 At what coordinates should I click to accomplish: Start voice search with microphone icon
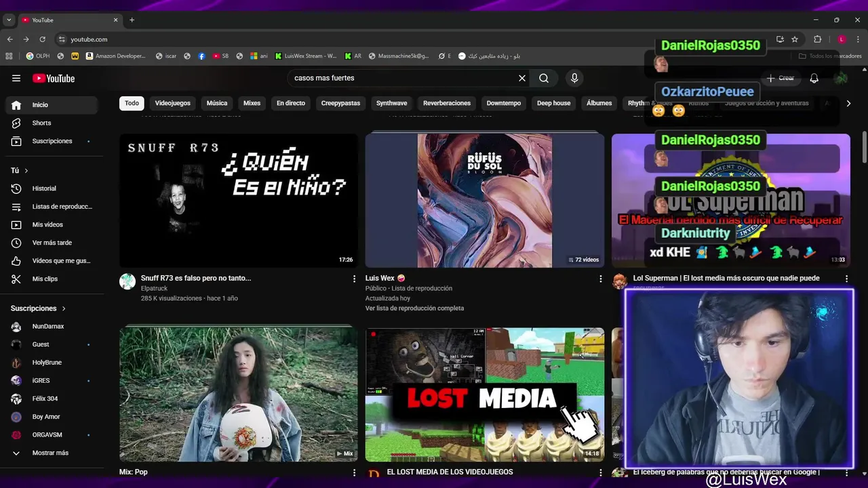[x=574, y=78]
